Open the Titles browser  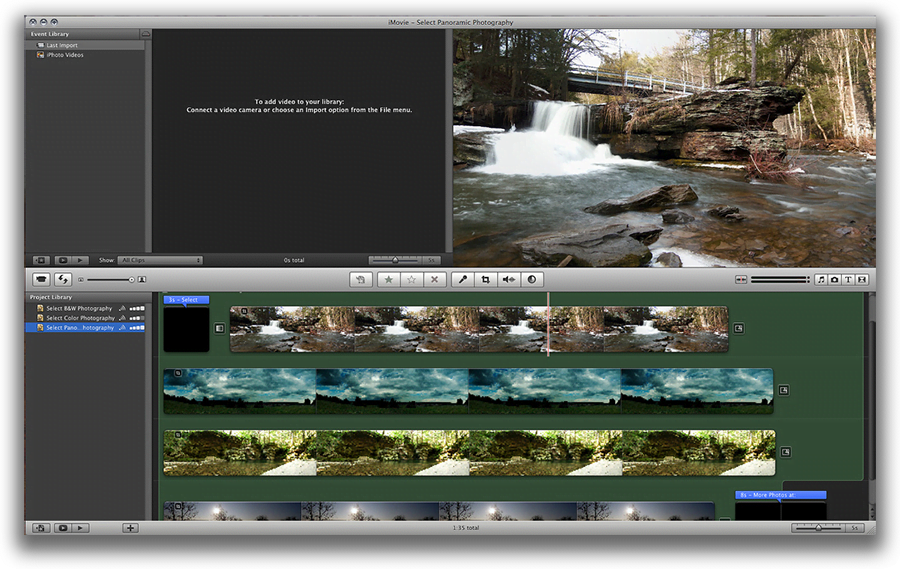[x=848, y=280]
